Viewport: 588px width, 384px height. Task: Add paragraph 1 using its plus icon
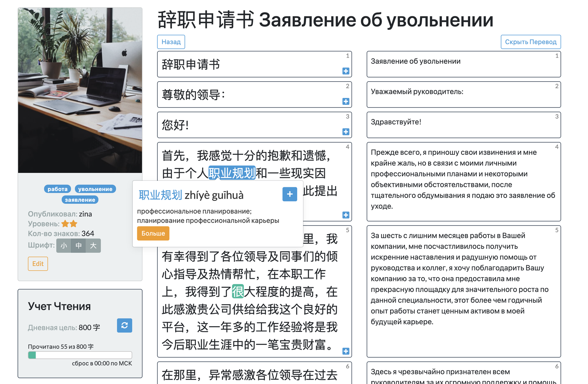tap(346, 71)
